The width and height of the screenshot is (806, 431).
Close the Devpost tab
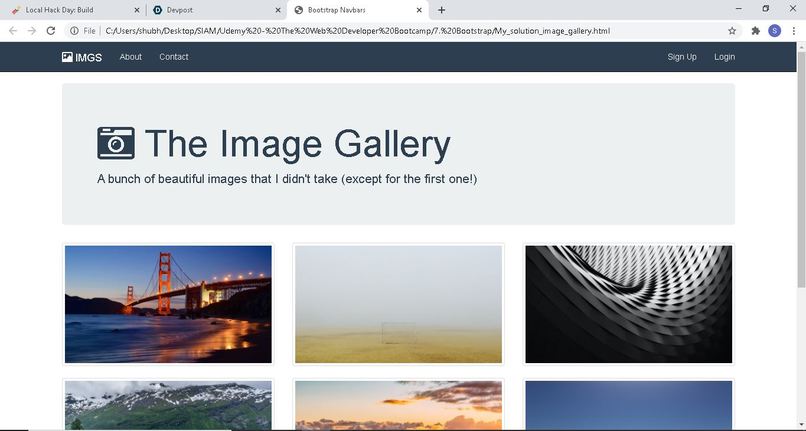(x=278, y=10)
